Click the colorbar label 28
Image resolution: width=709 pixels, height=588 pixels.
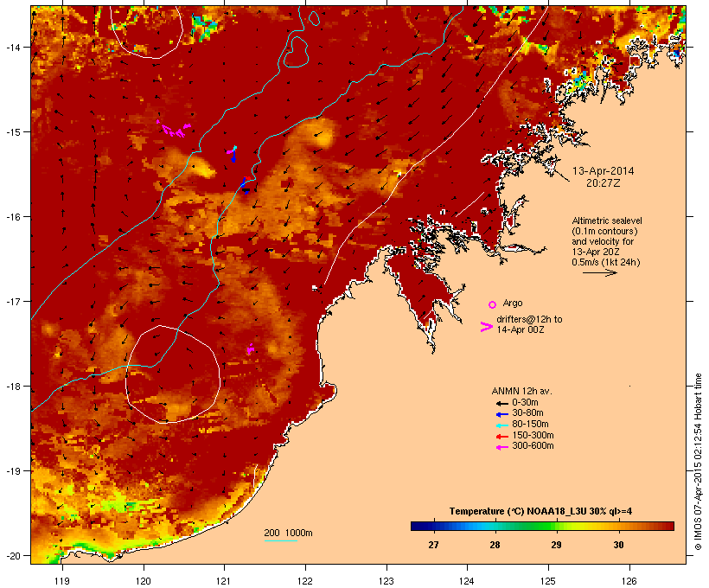click(495, 545)
